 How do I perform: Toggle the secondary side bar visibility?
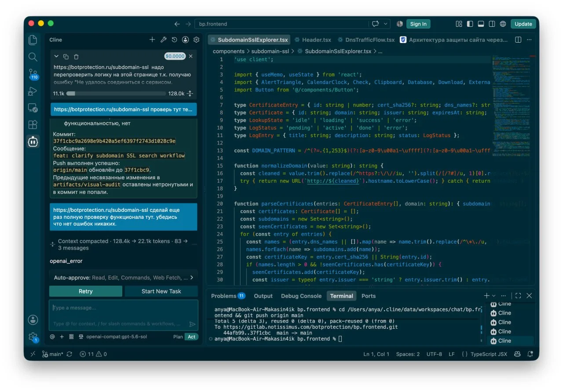click(x=492, y=24)
